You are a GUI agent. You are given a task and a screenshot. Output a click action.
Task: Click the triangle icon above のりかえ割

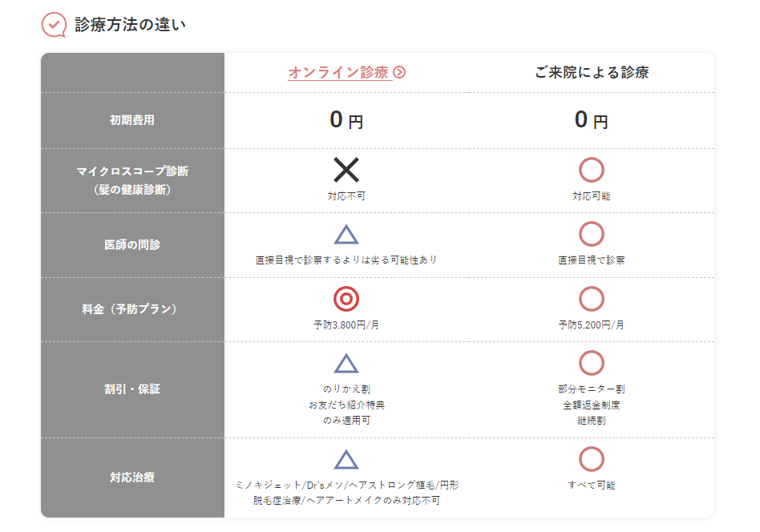click(346, 364)
